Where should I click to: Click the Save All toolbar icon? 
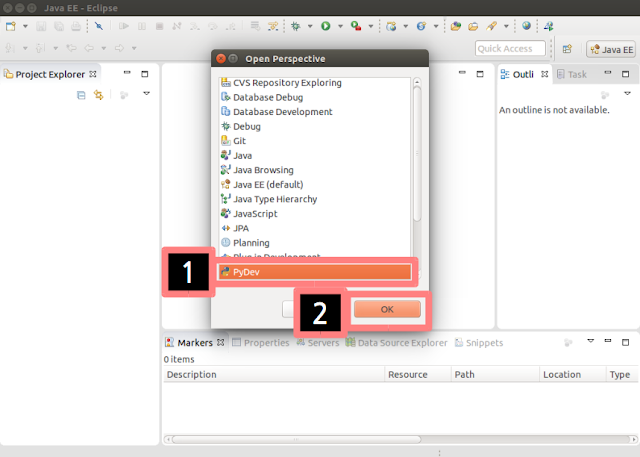59,27
